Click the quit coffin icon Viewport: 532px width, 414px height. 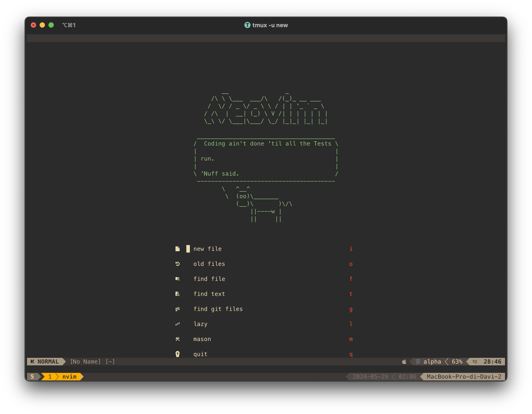click(x=177, y=354)
